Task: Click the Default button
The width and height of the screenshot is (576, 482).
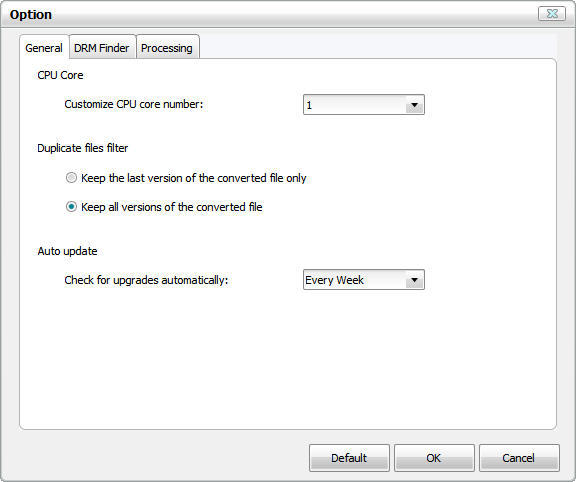Action: tap(349, 458)
